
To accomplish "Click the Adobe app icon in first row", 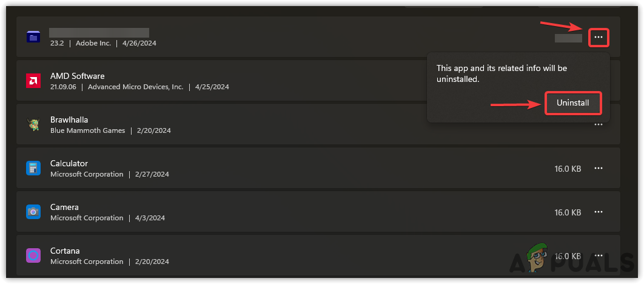I will 33,38.
